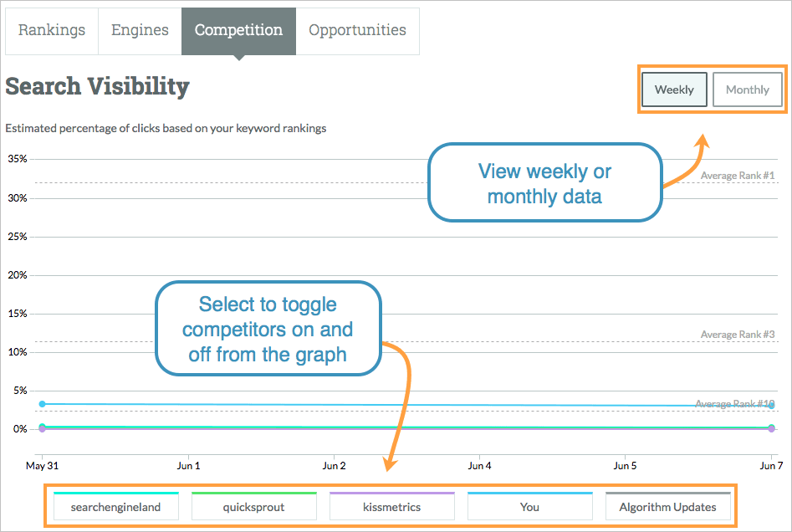Select Weekly data view
This screenshot has width=792, height=532.
[x=674, y=90]
